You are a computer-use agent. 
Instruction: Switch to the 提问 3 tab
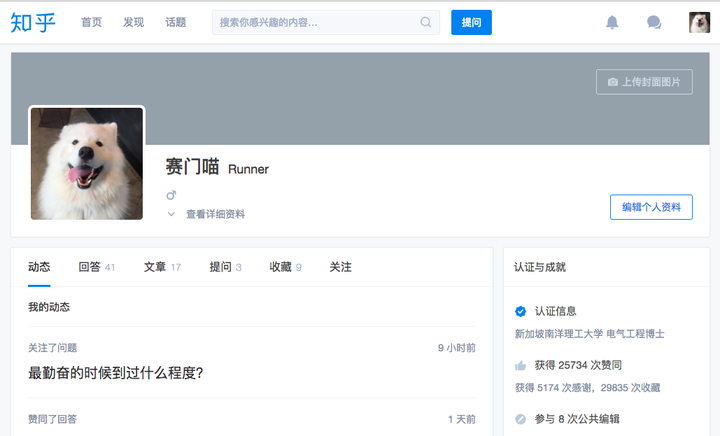225,267
